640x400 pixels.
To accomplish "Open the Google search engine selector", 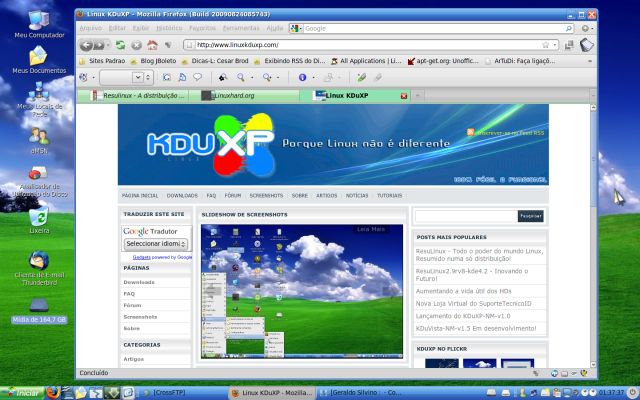I will [296, 29].
